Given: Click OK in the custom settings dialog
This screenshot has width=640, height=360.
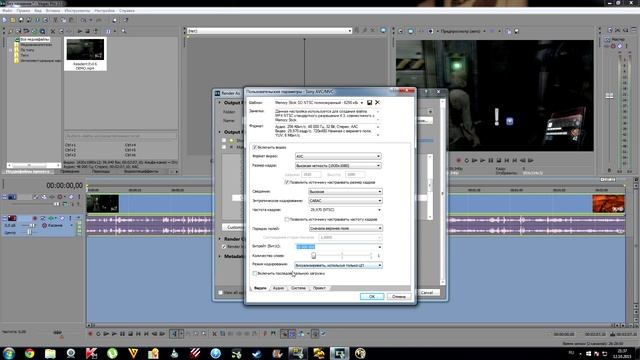Looking at the screenshot, I should coord(372,297).
